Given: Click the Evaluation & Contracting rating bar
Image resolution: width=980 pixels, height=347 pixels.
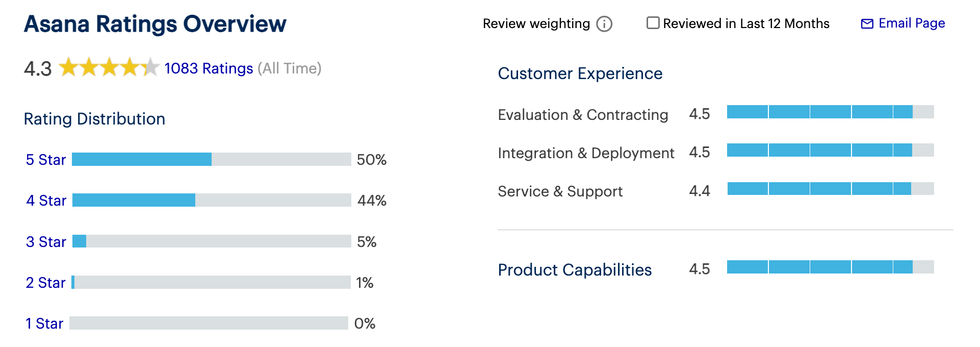Looking at the screenshot, I should click(830, 112).
